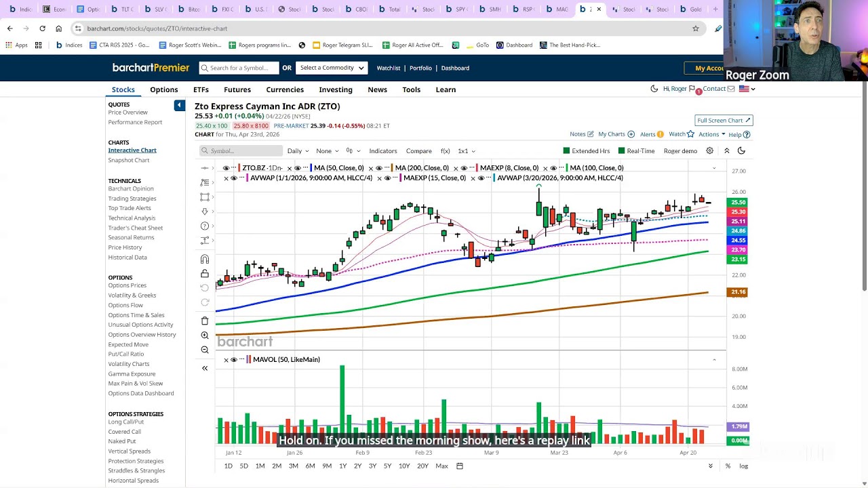Image resolution: width=868 pixels, height=488 pixels.
Task: Toggle the Extended Hrs checkbox
Action: (x=566, y=150)
